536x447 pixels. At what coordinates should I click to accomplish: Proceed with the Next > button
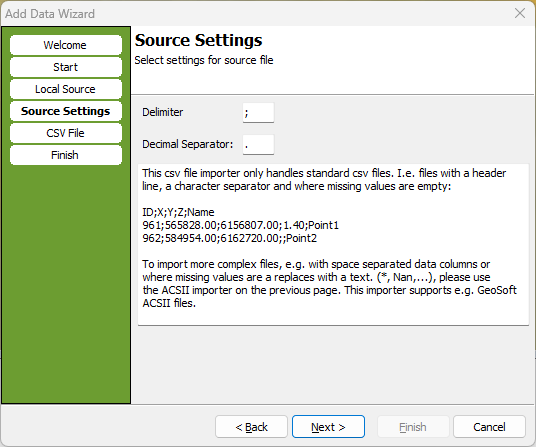pyautogui.click(x=328, y=426)
